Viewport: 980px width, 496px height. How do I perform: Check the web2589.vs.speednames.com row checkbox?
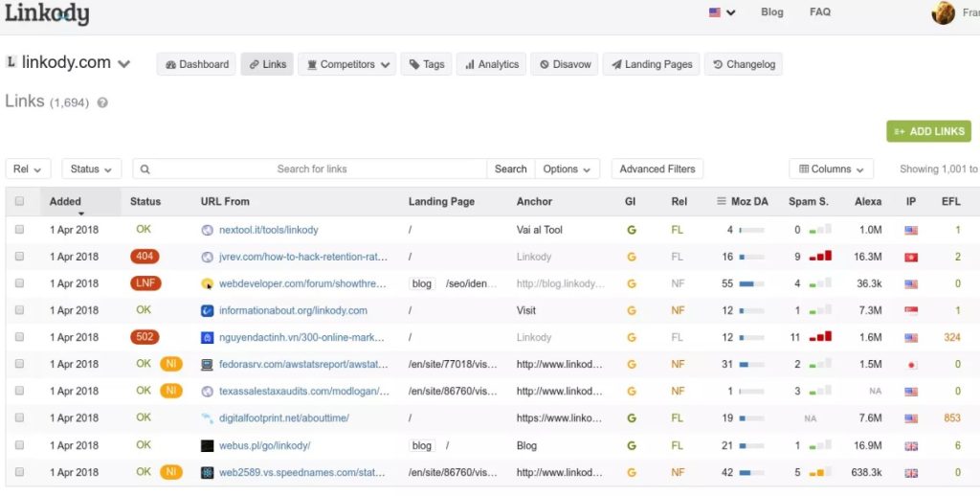pos(19,472)
